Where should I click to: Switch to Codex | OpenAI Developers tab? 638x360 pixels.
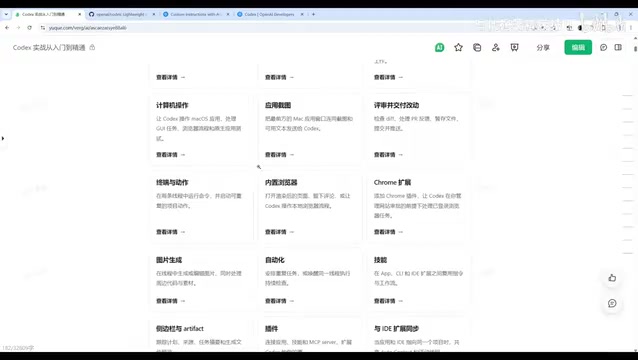coord(270,14)
